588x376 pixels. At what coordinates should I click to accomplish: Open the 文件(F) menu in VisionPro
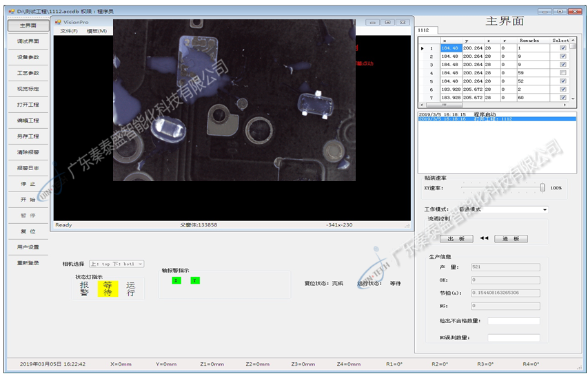[69, 31]
